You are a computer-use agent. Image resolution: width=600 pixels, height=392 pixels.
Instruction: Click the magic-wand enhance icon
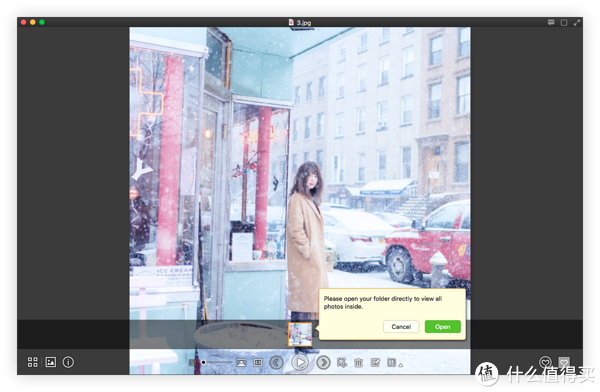coord(342,362)
